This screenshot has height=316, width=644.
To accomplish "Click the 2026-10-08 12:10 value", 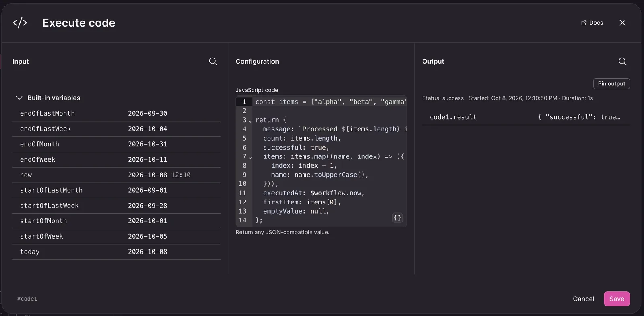I will pos(159,175).
